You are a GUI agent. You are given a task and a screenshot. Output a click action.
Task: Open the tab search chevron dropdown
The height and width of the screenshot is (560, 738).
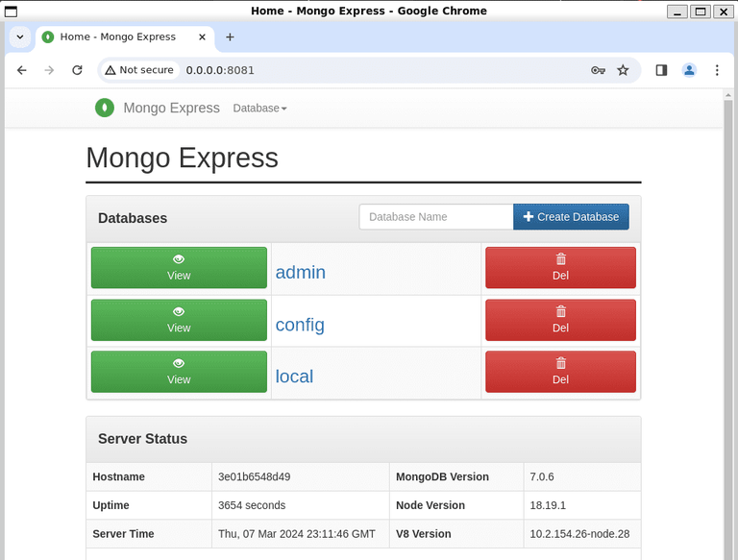point(20,37)
